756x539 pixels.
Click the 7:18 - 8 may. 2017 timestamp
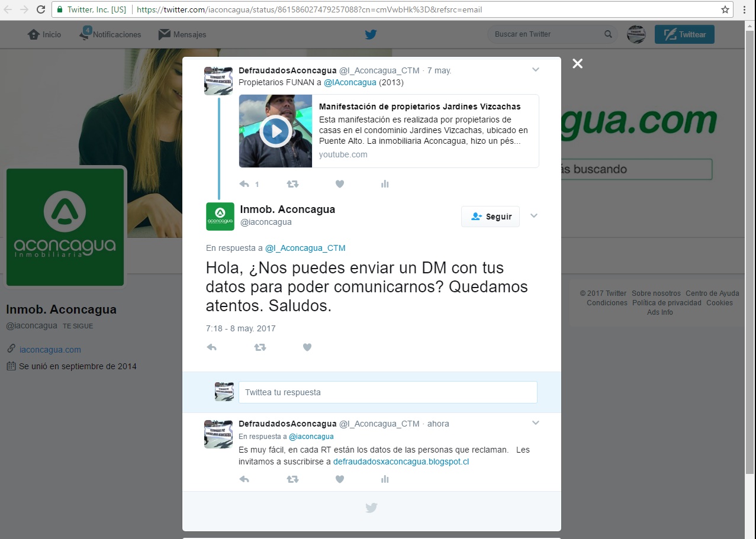[x=240, y=328]
